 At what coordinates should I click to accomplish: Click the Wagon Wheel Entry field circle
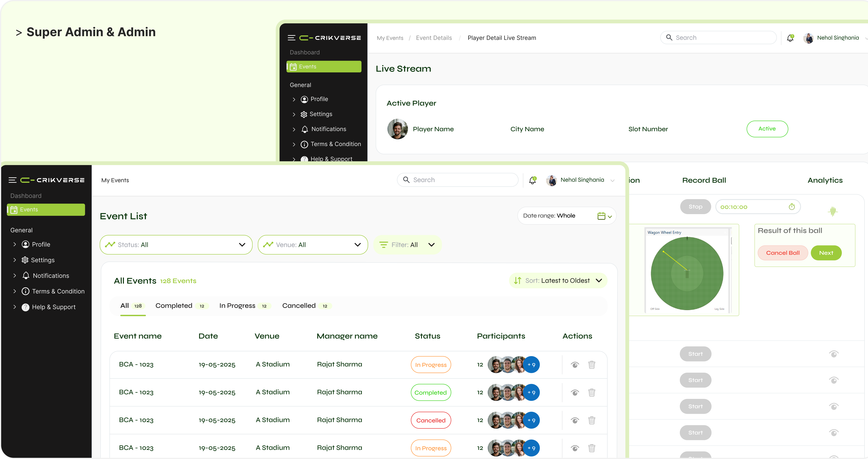tap(687, 273)
